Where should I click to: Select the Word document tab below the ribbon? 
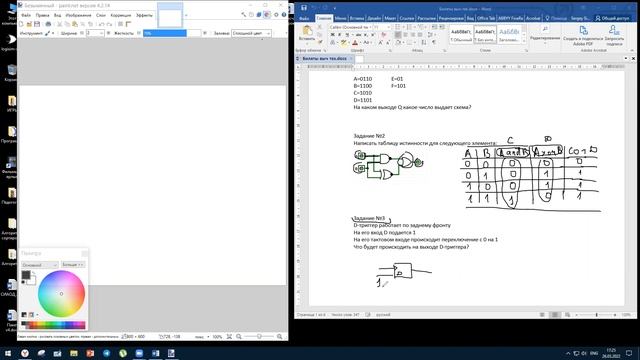(x=324, y=59)
